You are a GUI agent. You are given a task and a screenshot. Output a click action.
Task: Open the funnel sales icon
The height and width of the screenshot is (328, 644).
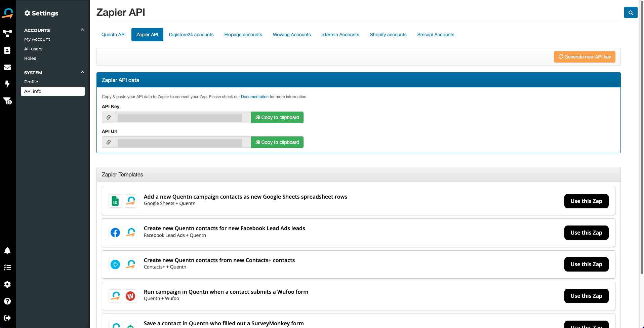coord(7,101)
